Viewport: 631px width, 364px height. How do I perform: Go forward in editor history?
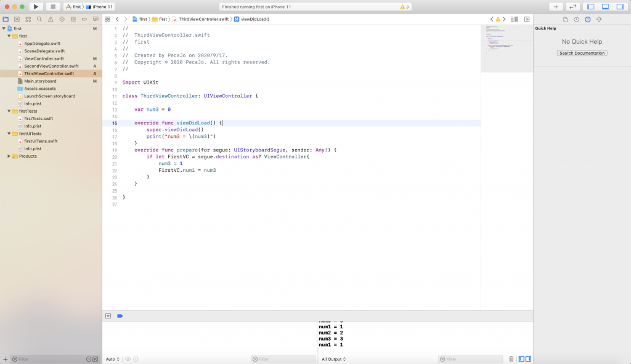click(x=126, y=19)
